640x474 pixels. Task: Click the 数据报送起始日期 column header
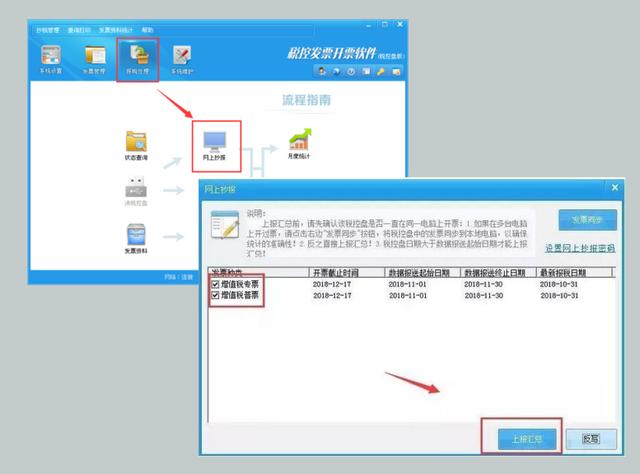[422, 272]
